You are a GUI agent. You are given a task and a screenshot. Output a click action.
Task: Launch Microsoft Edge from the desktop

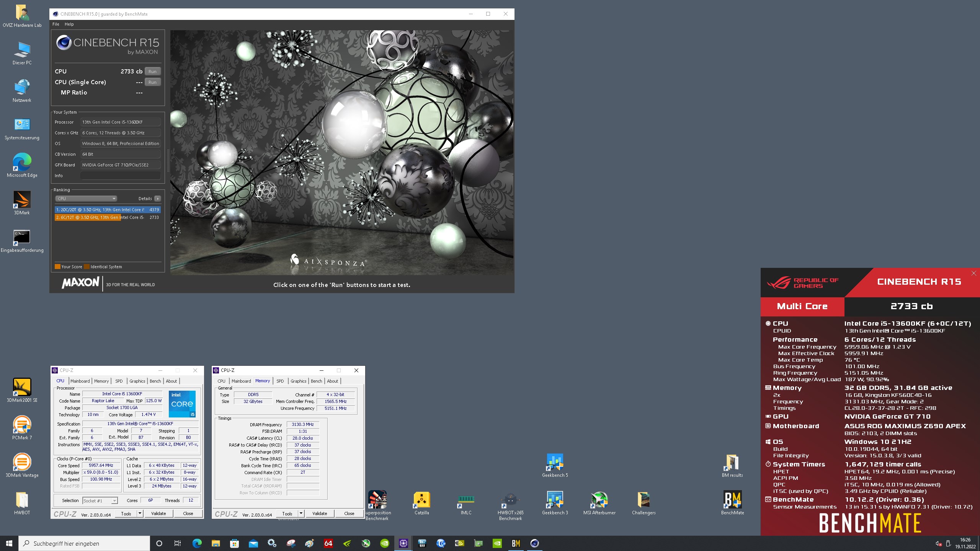pos(22,166)
